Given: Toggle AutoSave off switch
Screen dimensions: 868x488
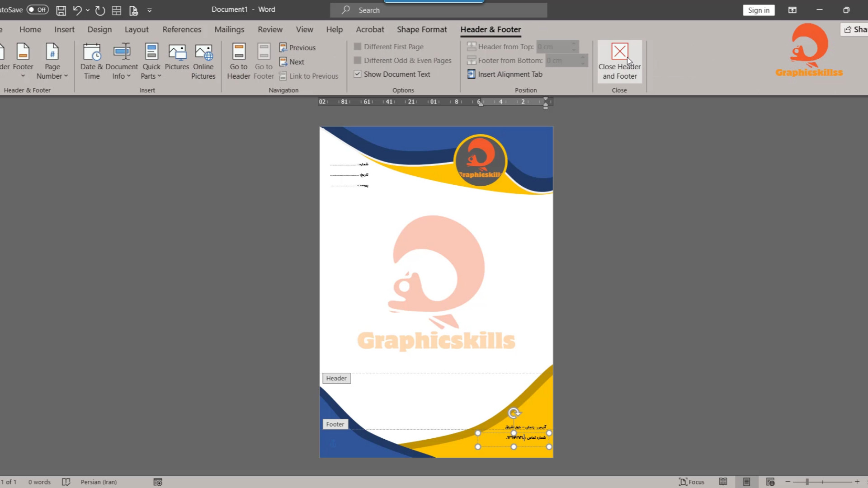Looking at the screenshot, I should click(38, 9).
